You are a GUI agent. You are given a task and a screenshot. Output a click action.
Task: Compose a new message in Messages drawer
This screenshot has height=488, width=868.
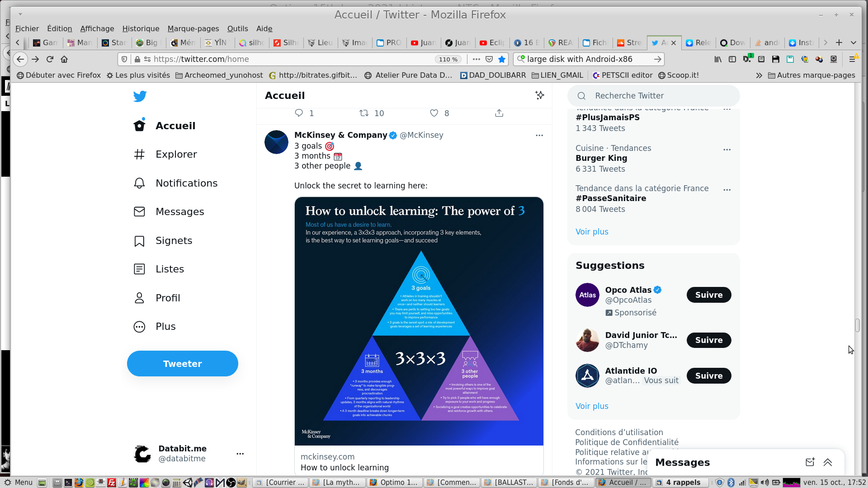pos(810,462)
